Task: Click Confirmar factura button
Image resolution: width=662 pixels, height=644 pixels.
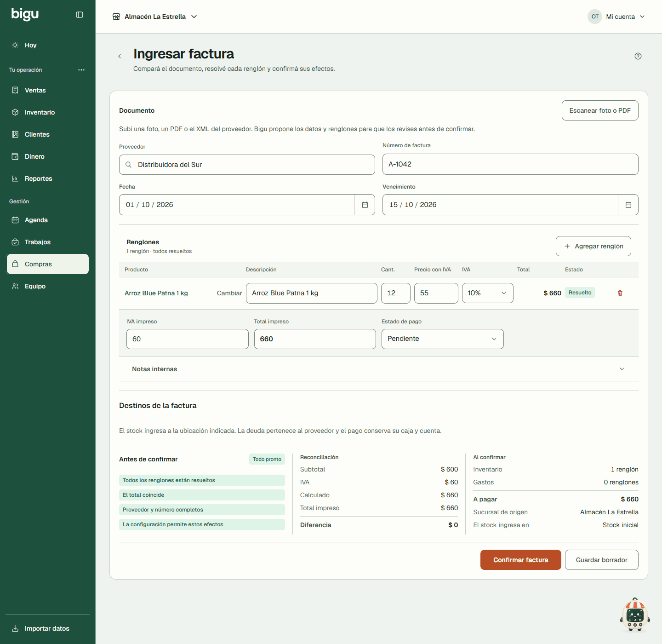Action: (x=521, y=560)
